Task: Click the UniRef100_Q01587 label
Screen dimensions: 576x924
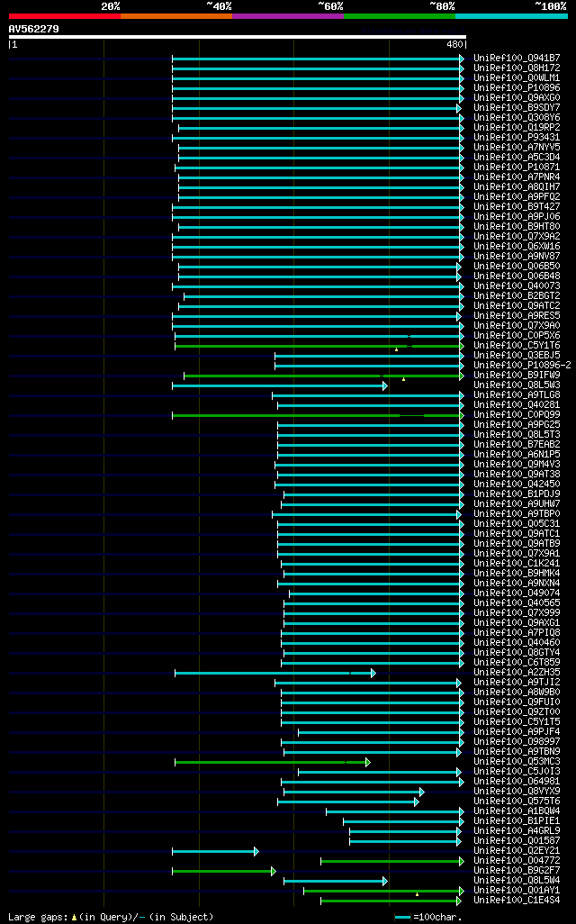Action: click(x=517, y=840)
